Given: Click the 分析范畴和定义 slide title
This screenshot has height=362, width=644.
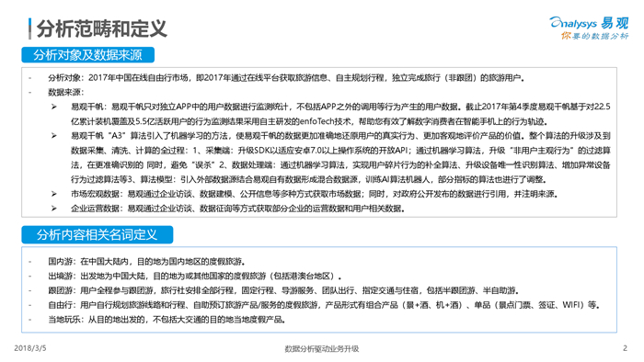Looking at the screenshot, I should pos(101,28).
